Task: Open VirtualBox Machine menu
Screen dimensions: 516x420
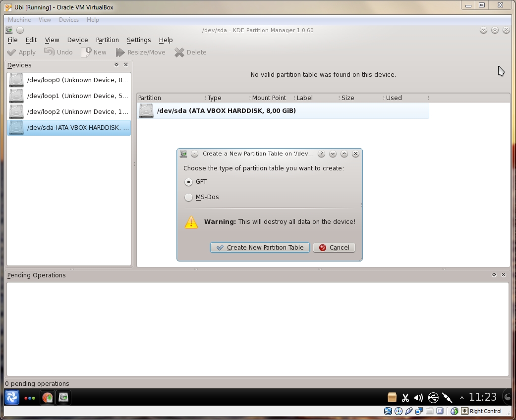Action: point(19,20)
